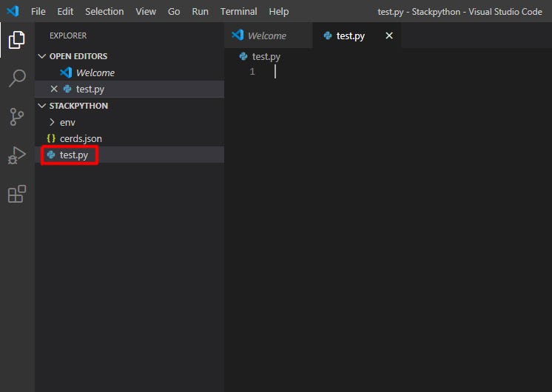This screenshot has width=552, height=392.
Task: Click VS Code icon beside Welcome in Open Editors
Action: pyautogui.click(x=66, y=72)
